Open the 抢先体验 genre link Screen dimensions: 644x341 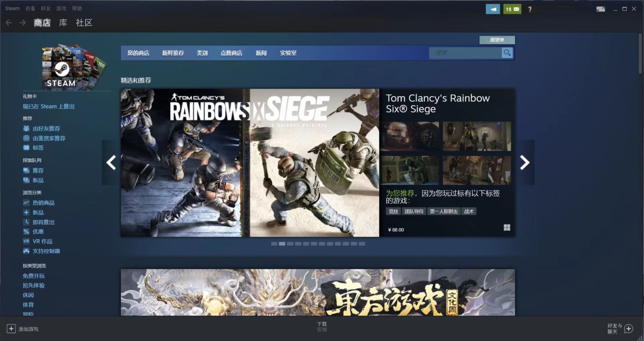pyautogui.click(x=34, y=285)
